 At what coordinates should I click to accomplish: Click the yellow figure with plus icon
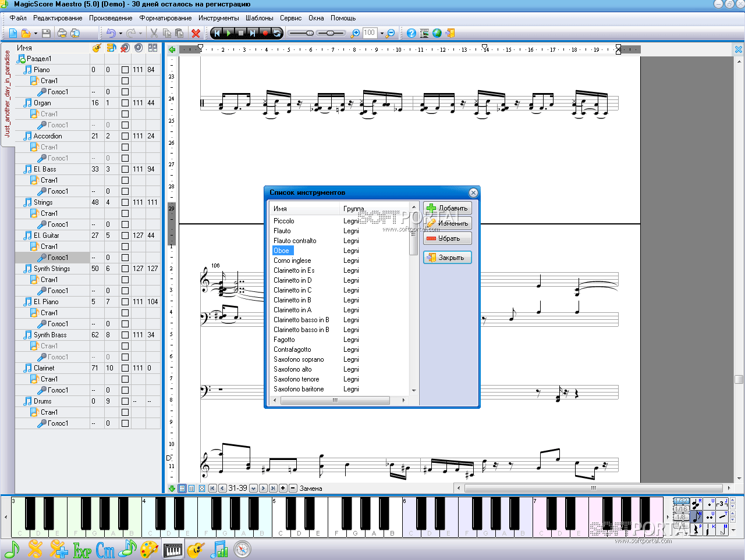pos(58,549)
